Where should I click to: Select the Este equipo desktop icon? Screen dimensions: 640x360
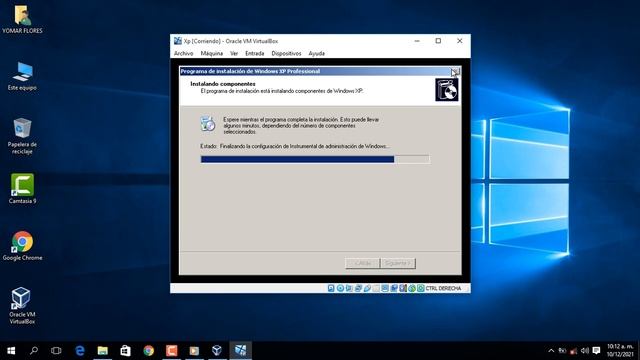22,76
